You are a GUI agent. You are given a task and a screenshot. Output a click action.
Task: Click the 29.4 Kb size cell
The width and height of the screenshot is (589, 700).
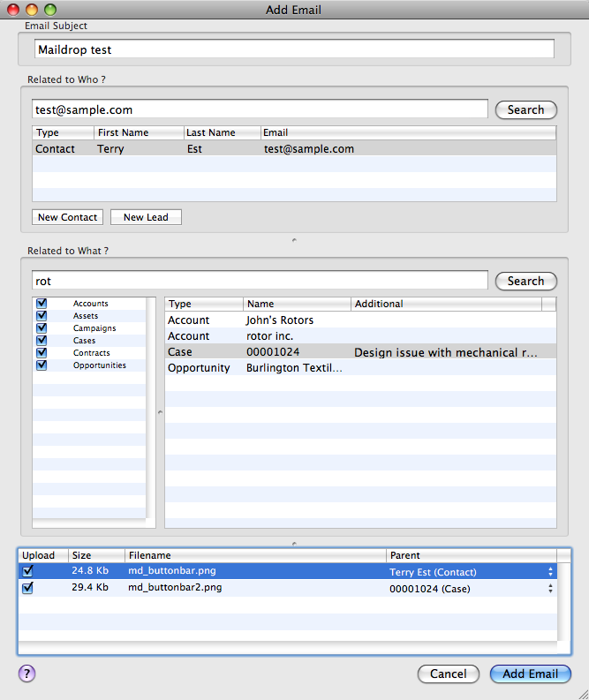click(90, 587)
